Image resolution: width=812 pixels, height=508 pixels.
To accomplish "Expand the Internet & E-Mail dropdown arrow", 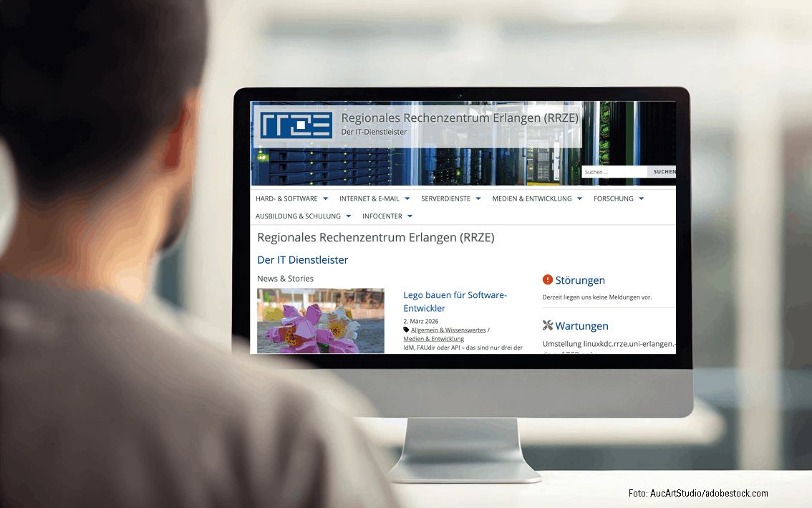I will point(407,199).
